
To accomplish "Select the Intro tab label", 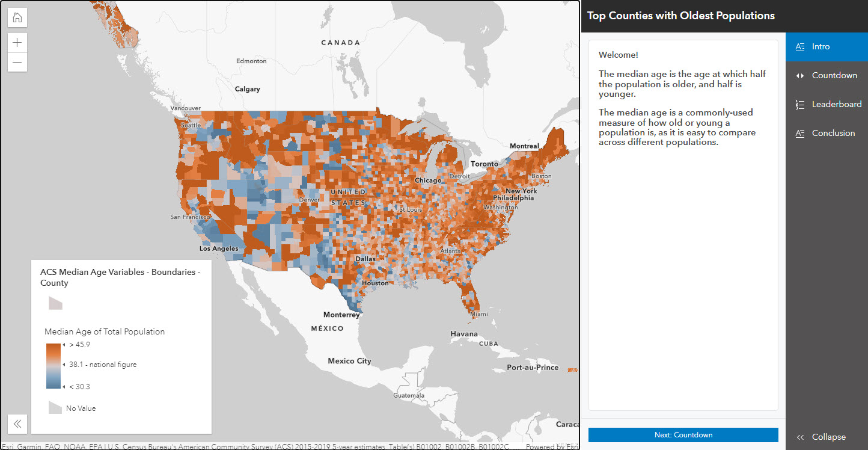I will [821, 47].
